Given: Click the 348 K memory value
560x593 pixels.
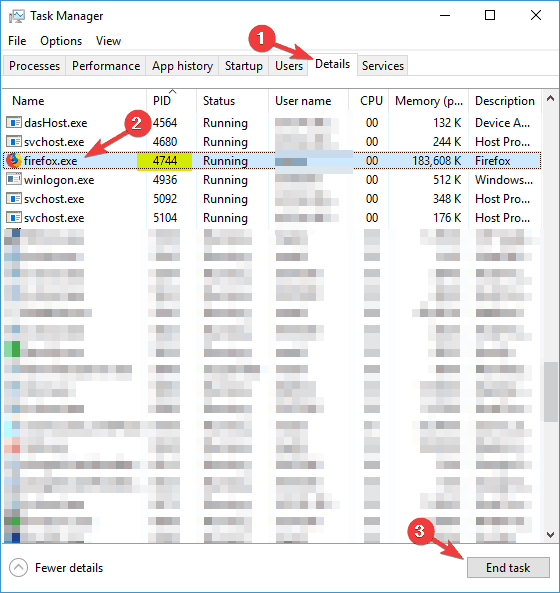Looking at the screenshot, I should coord(447,199).
